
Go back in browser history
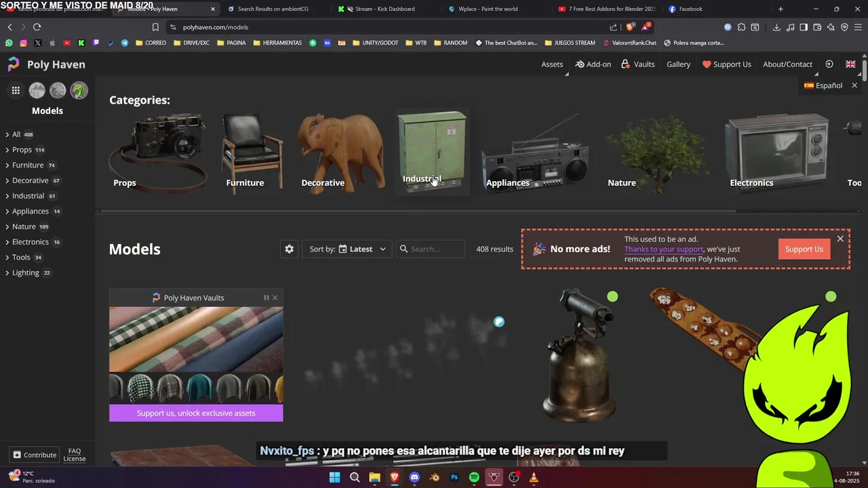[9, 27]
